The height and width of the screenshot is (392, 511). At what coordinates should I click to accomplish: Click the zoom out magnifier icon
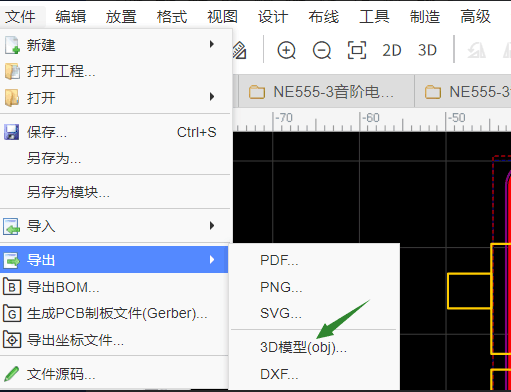(x=322, y=50)
